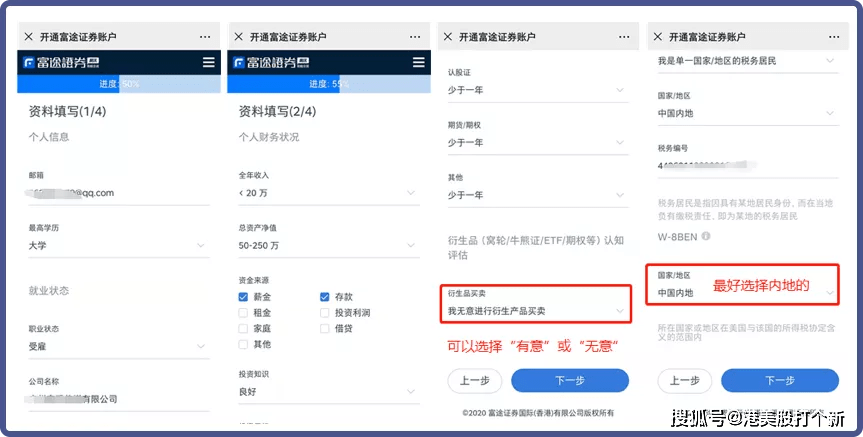Expand 期货/期权 experience dropdown

pyautogui.click(x=538, y=143)
